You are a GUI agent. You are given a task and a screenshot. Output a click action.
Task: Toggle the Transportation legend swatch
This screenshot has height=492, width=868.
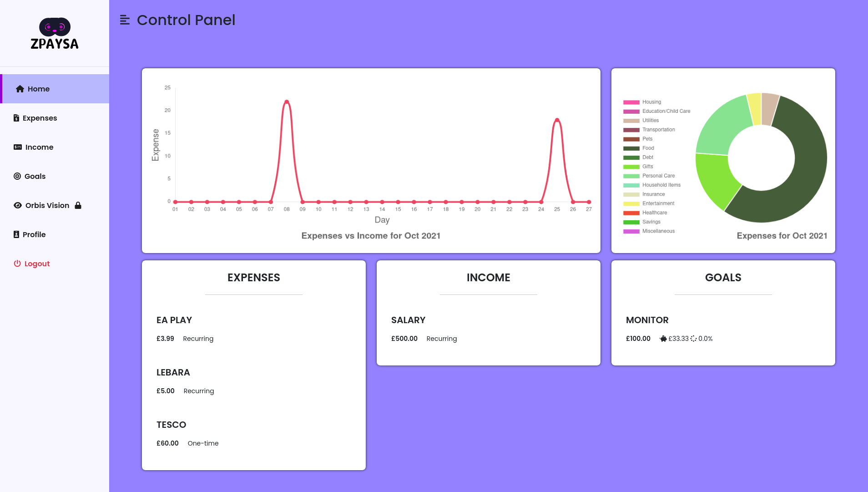tap(631, 130)
